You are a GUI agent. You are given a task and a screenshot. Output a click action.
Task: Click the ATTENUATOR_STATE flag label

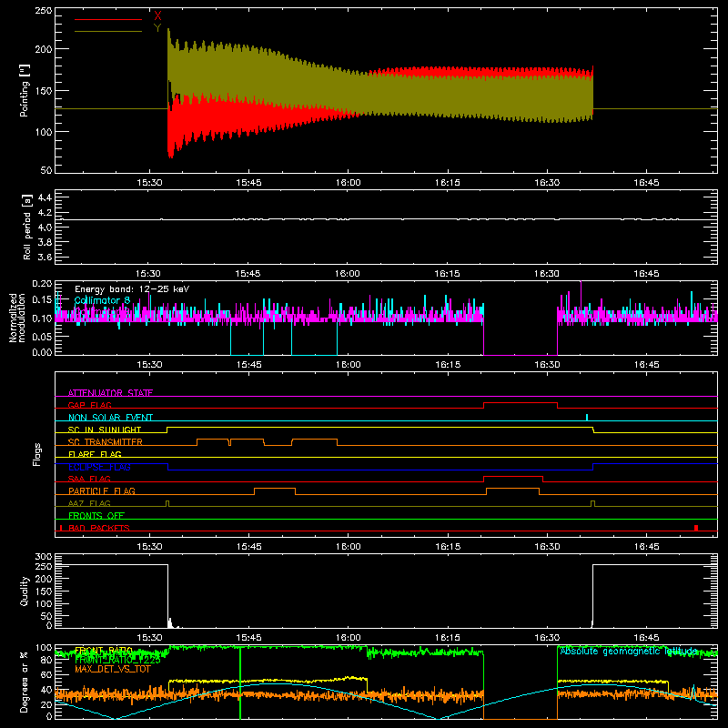click(110, 393)
